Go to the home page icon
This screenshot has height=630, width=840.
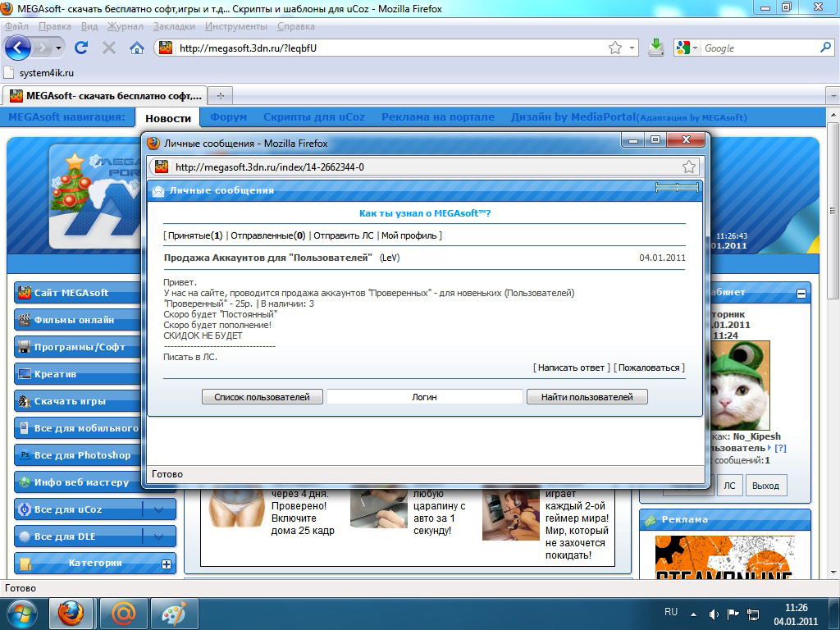pos(137,48)
